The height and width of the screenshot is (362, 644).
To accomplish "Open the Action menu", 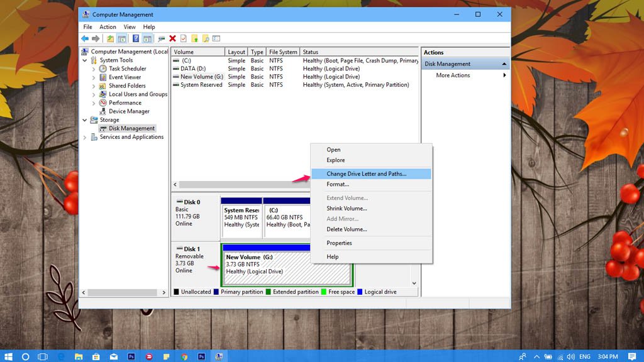I will tap(108, 26).
